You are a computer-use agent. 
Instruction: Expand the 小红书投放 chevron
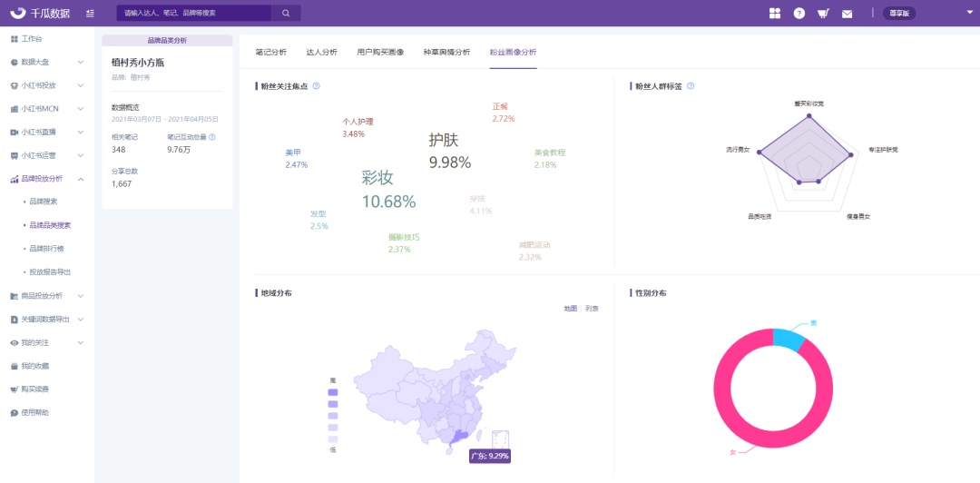pos(81,85)
